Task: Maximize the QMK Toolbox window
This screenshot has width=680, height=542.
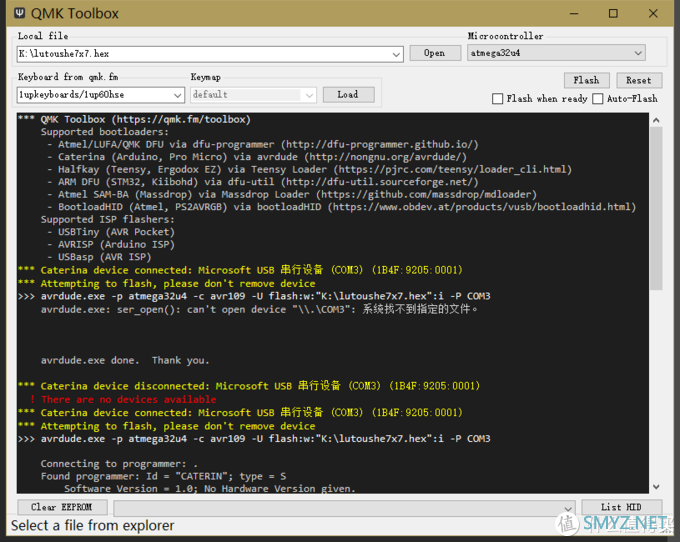Action: [613, 13]
